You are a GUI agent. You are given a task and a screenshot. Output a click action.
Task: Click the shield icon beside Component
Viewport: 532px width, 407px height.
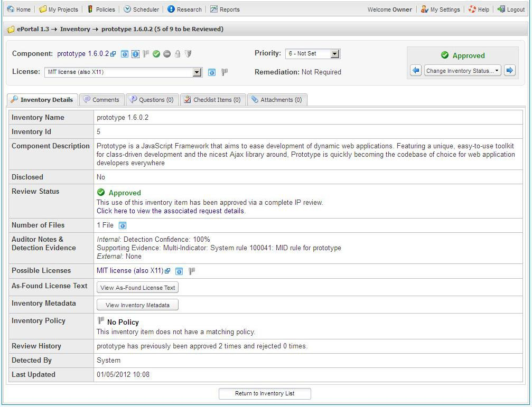click(188, 54)
